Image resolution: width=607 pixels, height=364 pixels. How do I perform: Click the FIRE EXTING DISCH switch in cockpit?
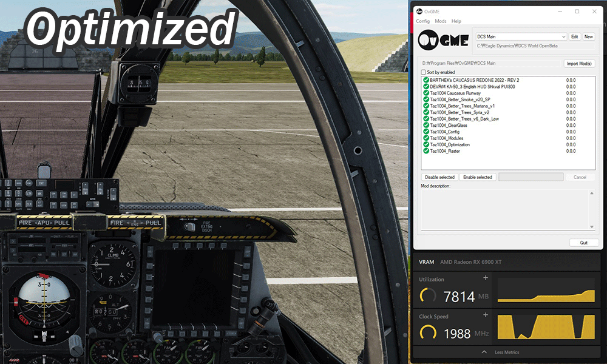tap(189, 227)
